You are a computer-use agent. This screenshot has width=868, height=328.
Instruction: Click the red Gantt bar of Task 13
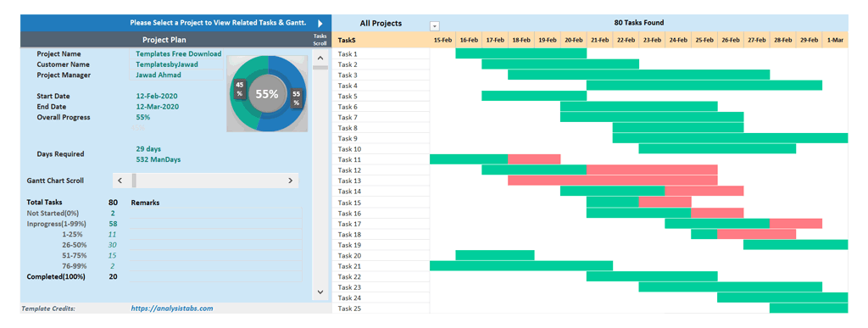click(613, 181)
